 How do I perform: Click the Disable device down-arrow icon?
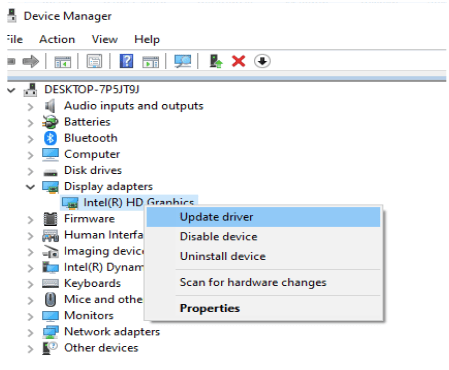(x=262, y=61)
